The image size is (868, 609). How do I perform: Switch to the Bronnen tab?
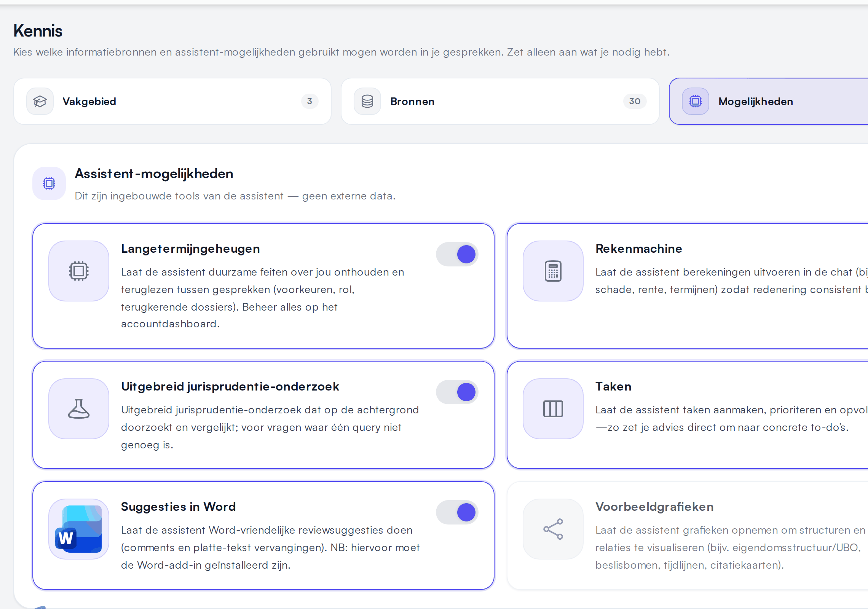coord(500,101)
